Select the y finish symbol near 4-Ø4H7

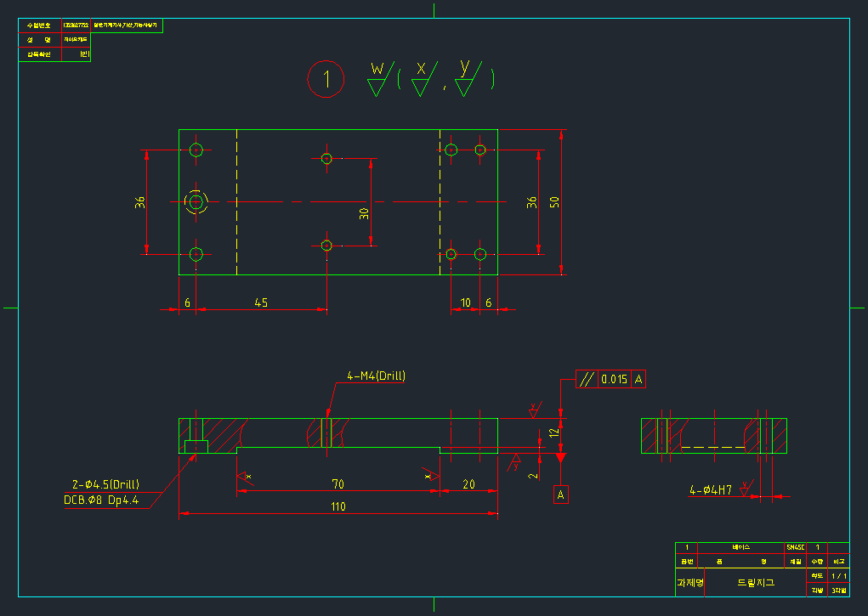(746, 489)
